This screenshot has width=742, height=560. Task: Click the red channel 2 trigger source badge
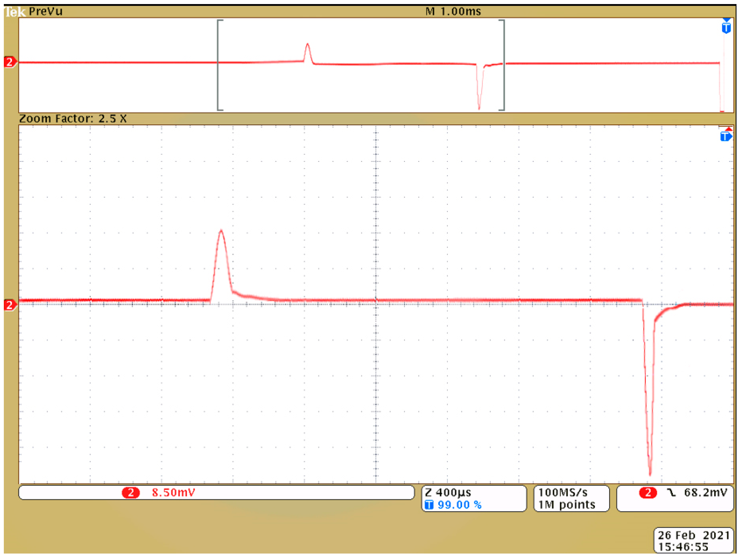(x=648, y=493)
